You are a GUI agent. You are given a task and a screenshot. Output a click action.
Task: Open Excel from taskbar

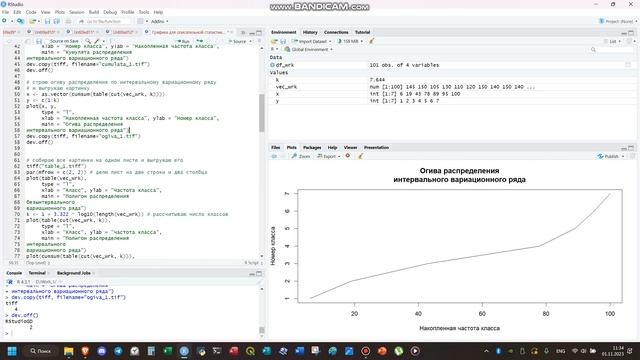tap(167, 351)
